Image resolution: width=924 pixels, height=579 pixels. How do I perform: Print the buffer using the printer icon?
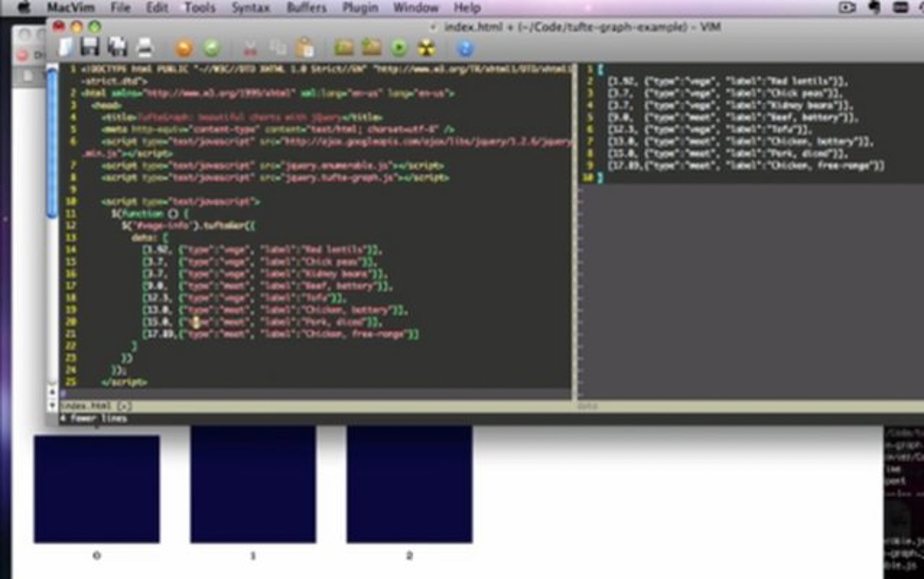(145, 48)
